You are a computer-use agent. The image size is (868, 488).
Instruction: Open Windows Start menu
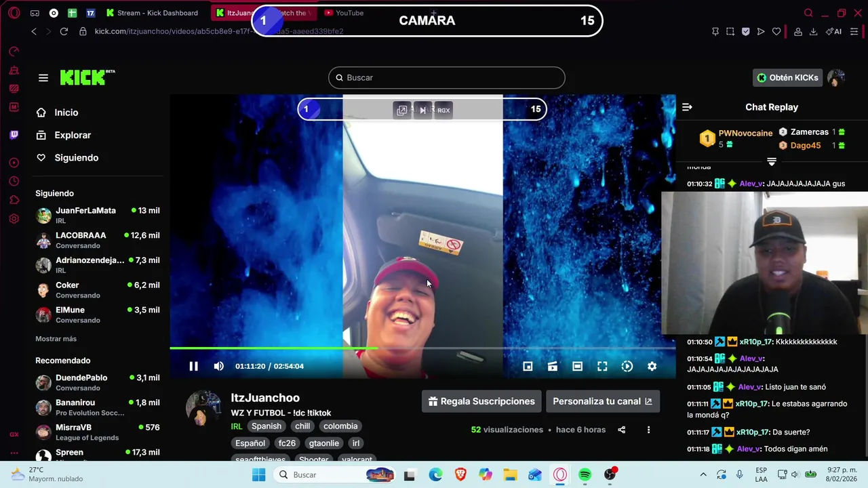tap(258, 474)
